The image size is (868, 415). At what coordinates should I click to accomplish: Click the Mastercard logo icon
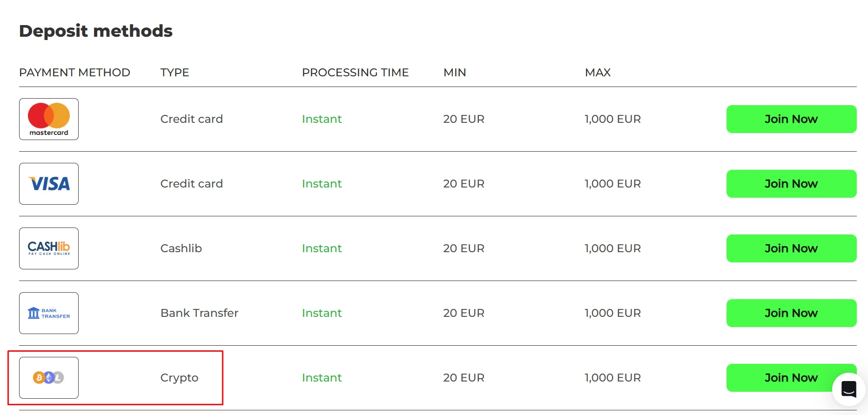click(x=49, y=119)
